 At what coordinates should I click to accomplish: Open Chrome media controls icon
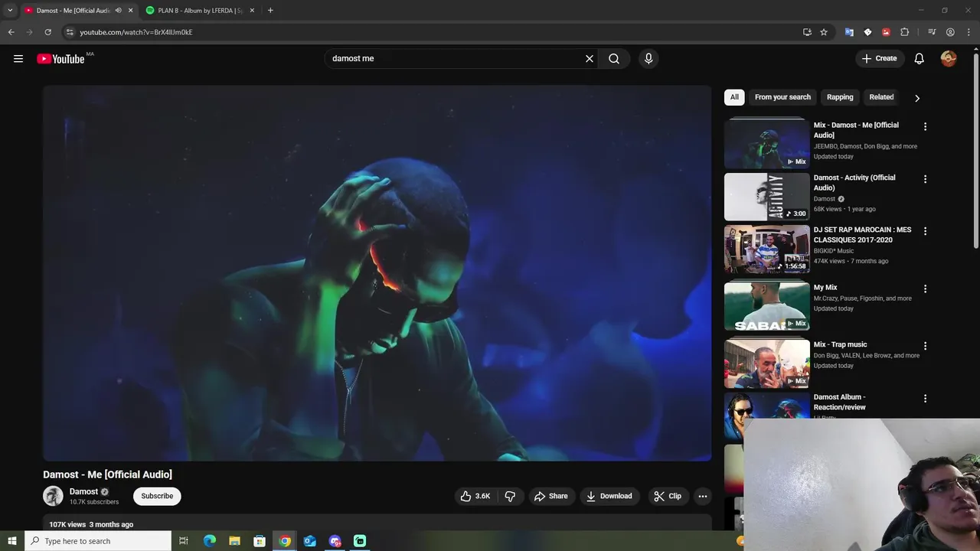932,32
